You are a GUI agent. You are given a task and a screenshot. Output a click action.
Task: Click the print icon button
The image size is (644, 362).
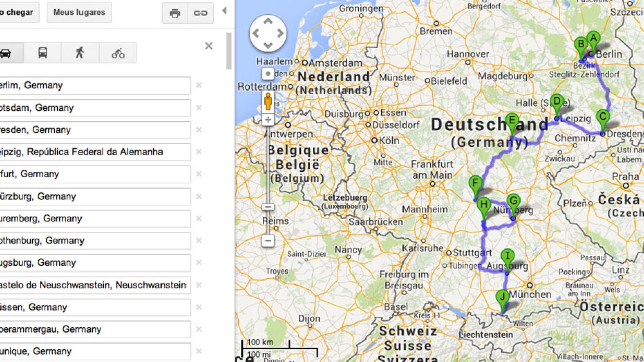click(175, 13)
